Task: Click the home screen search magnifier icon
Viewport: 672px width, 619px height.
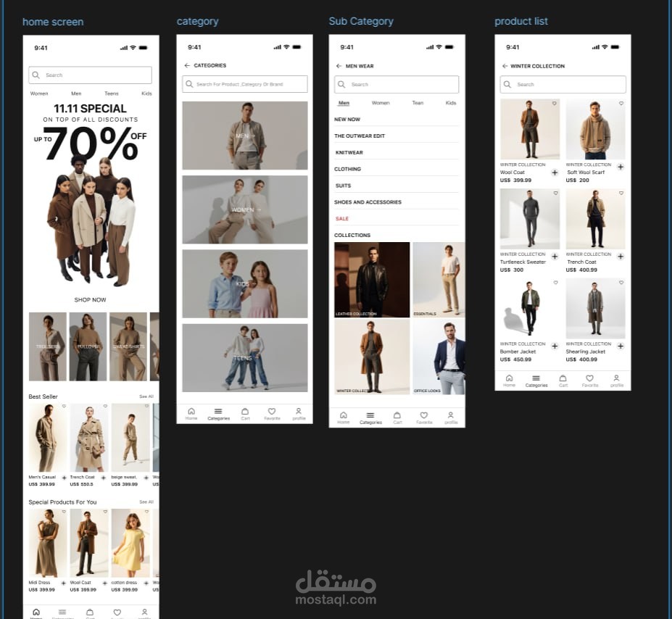Action: (x=36, y=75)
